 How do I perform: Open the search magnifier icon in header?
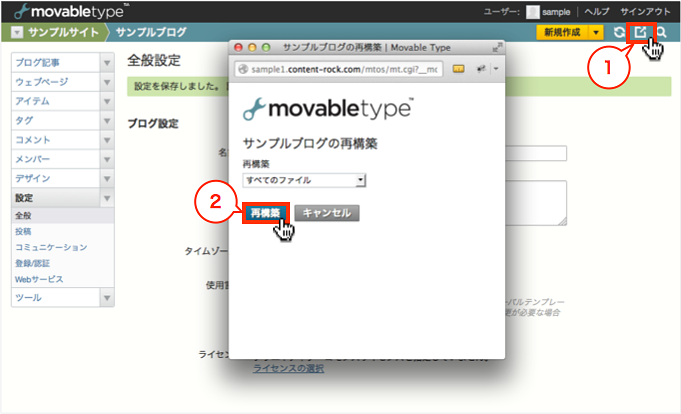pyautogui.click(x=661, y=32)
